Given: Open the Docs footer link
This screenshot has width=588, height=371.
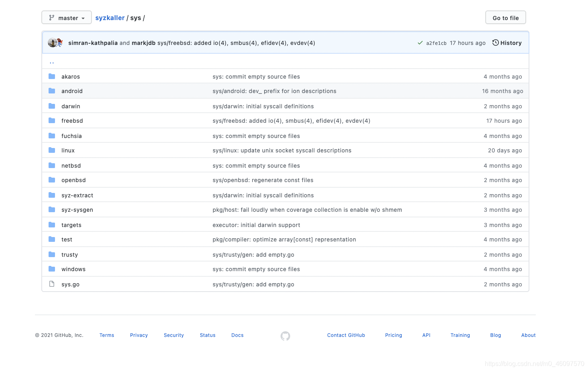Looking at the screenshot, I should coord(237,335).
